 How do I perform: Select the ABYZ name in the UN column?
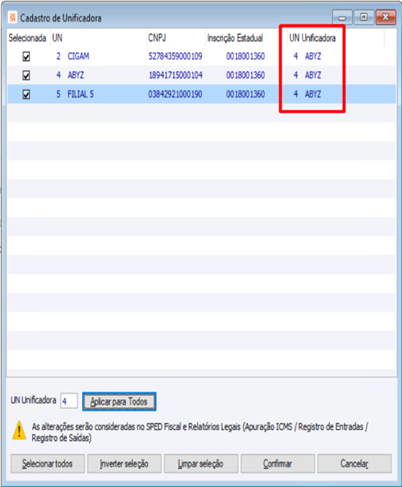pyautogui.click(x=76, y=75)
